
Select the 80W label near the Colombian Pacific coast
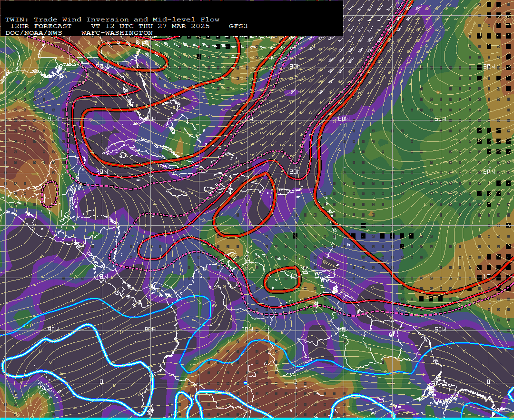point(150,329)
